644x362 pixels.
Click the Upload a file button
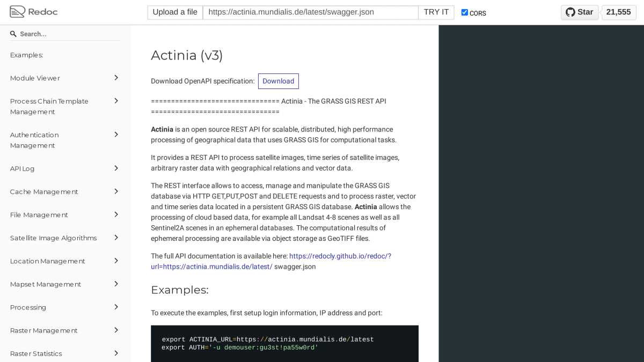[x=175, y=12]
